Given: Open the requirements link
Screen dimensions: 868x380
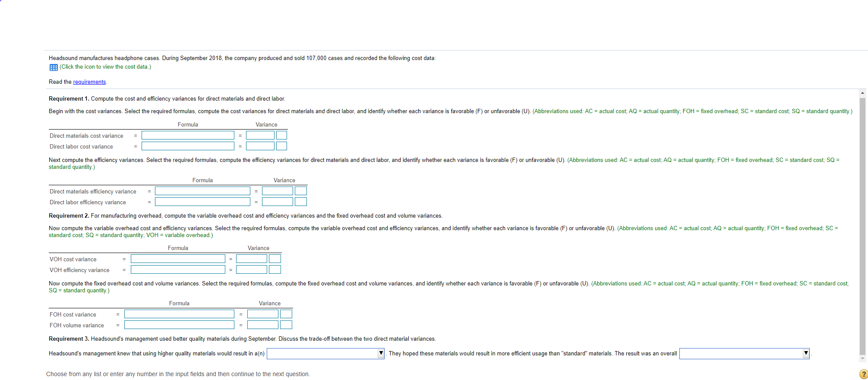Looking at the screenshot, I should coord(89,82).
